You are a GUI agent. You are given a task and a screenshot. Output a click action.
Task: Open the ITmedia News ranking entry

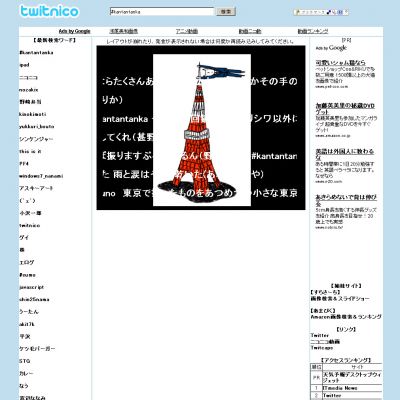[340, 388]
